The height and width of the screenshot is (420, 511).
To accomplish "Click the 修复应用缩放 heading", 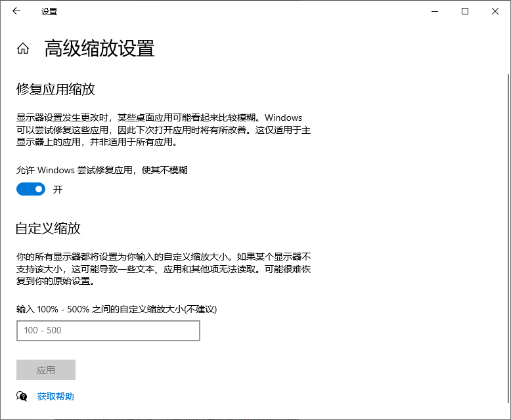I will 56,89.
